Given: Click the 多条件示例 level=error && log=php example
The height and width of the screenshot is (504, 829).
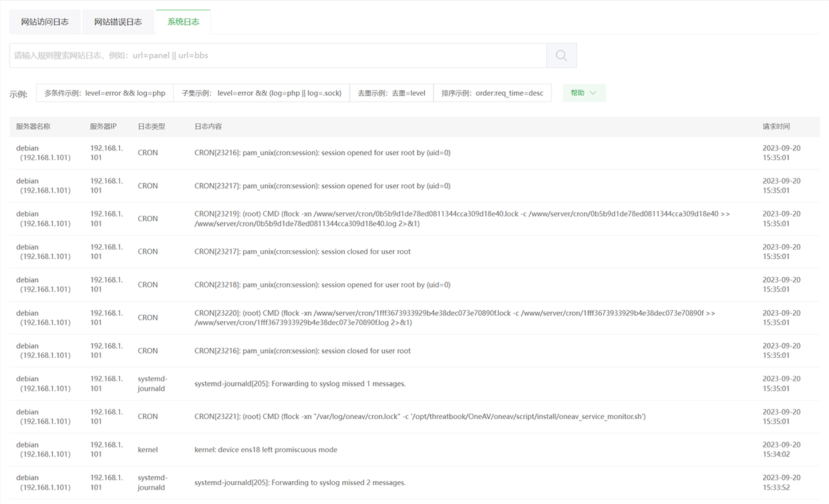Looking at the screenshot, I should [105, 93].
